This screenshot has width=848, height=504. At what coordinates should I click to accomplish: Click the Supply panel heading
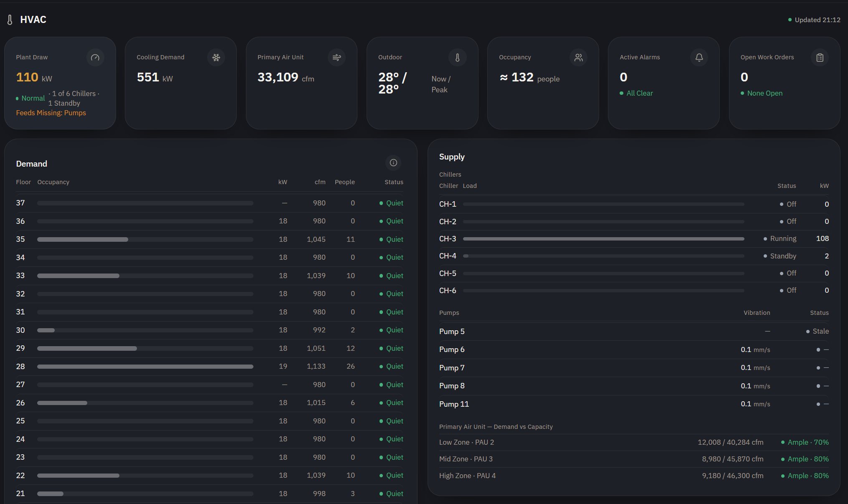(452, 157)
